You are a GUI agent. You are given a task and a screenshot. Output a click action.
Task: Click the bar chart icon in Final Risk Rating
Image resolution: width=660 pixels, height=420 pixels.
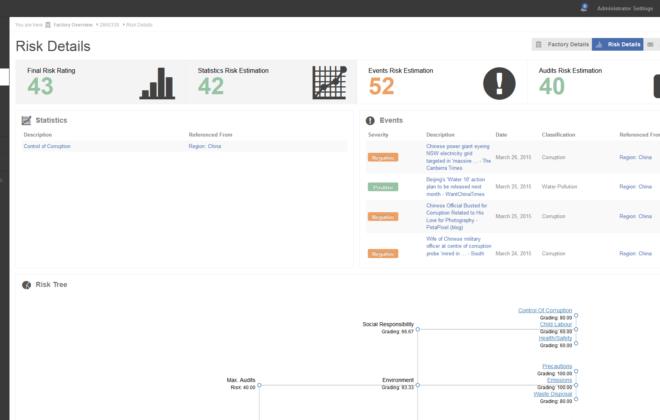pyautogui.click(x=157, y=83)
